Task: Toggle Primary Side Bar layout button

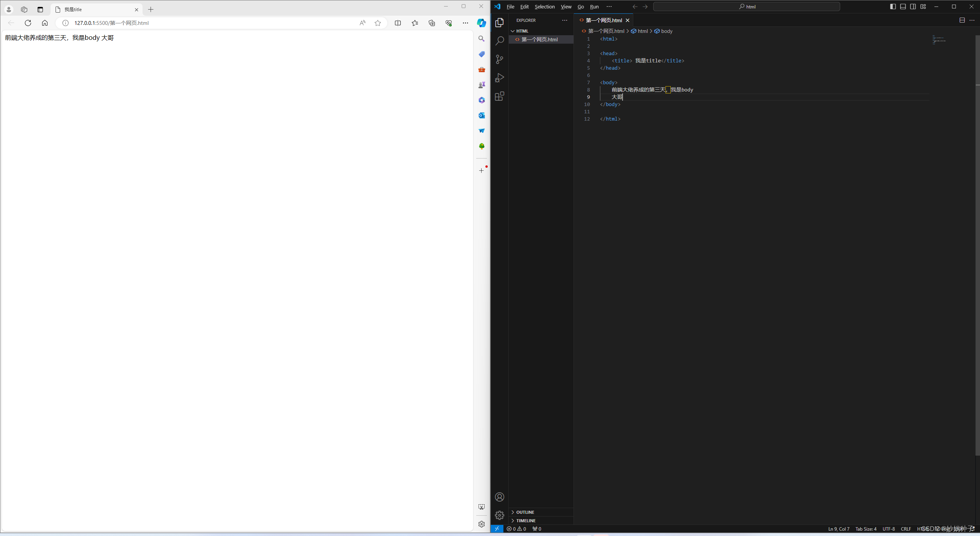Action: point(893,7)
